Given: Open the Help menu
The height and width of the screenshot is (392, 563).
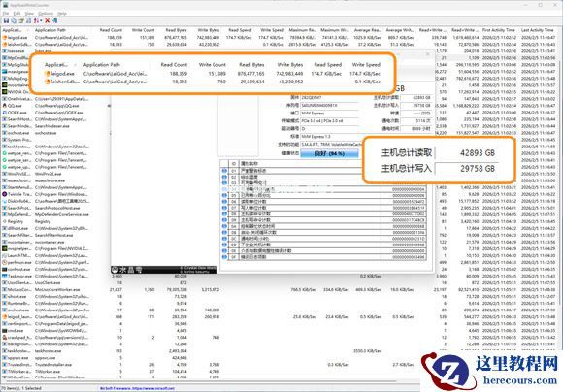Looking at the screenshot, I should tap(62, 14).
